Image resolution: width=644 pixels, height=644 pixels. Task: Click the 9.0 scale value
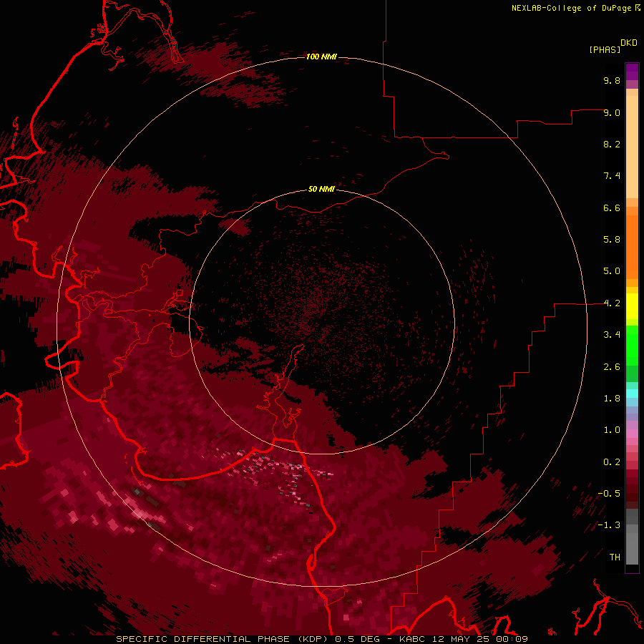tap(612, 112)
